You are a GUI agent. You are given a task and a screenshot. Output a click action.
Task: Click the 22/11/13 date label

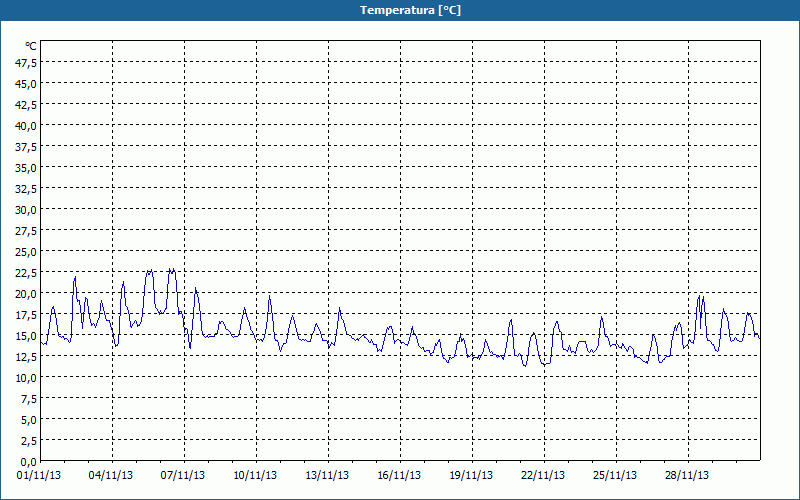coord(543,476)
